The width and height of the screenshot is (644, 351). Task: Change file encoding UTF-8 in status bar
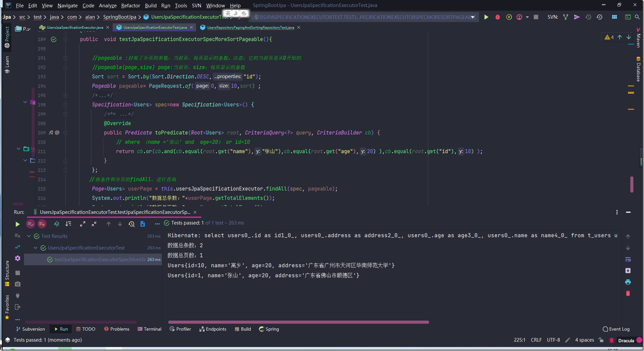[553, 340]
